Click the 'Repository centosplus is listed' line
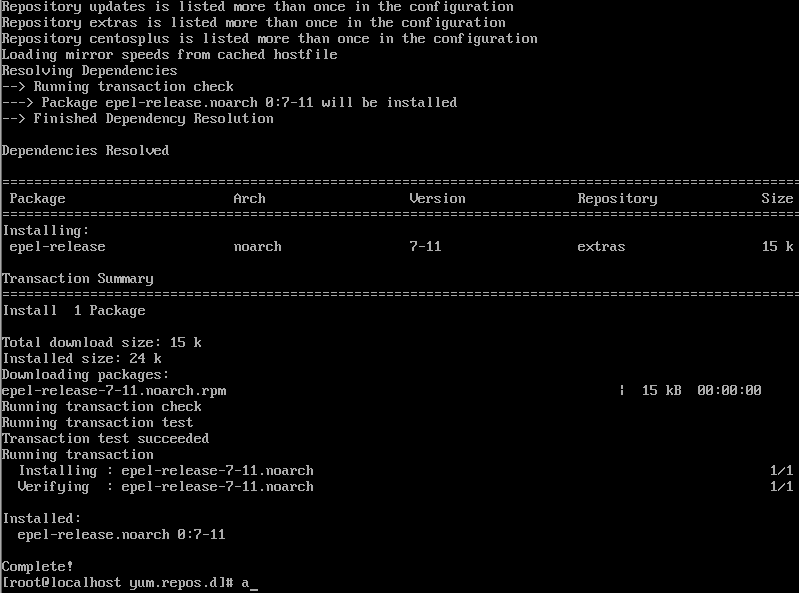799x593 pixels. 270,39
